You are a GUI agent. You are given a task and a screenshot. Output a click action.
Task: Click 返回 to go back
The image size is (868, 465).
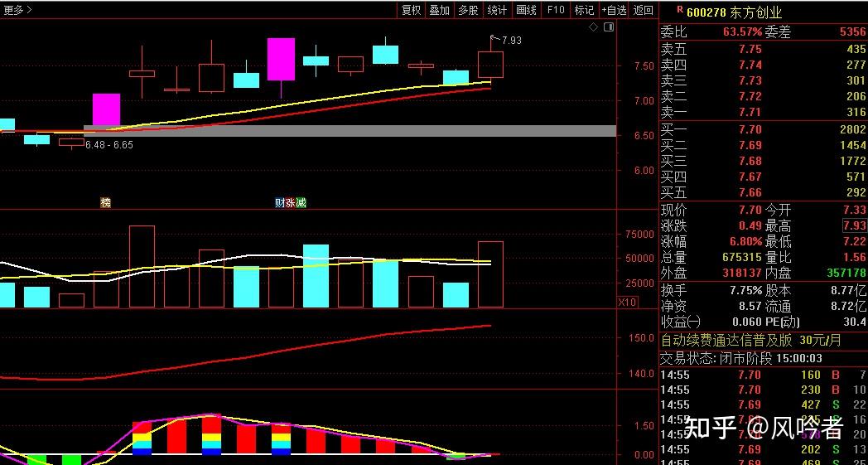pos(644,10)
